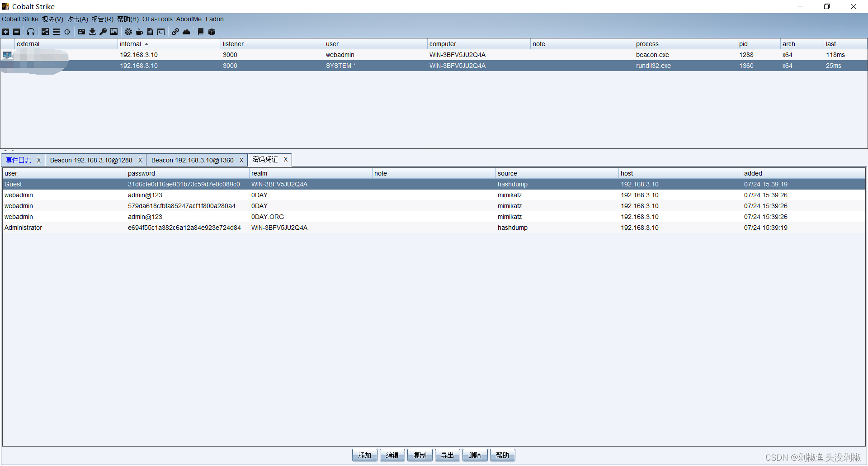This screenshot has height=466, width=868.
Task: Switch to Beacon 192.168.3.10@1360 tab
Action: [192, 160]
